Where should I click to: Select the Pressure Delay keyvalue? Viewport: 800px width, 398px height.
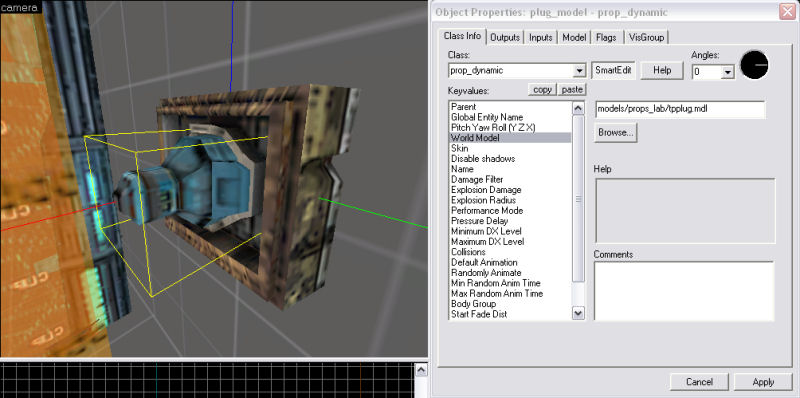pyautogui.click(x=509, y=221)
